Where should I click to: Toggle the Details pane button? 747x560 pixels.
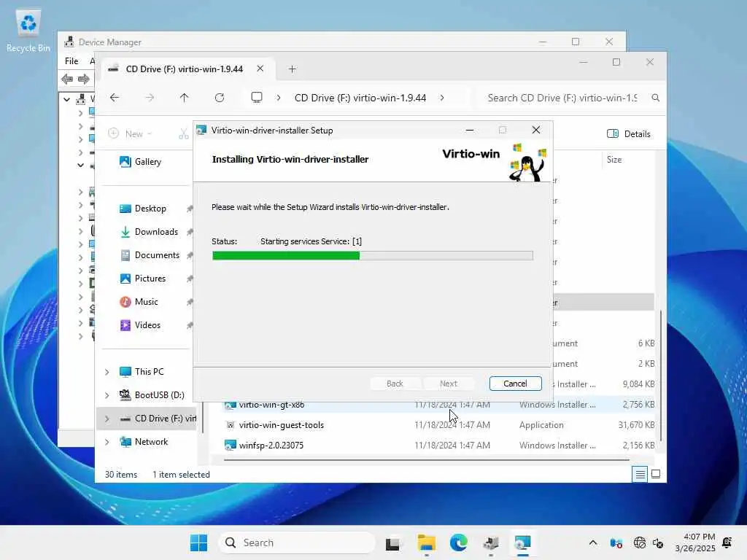pyautogui.click(x=628, y=134)
